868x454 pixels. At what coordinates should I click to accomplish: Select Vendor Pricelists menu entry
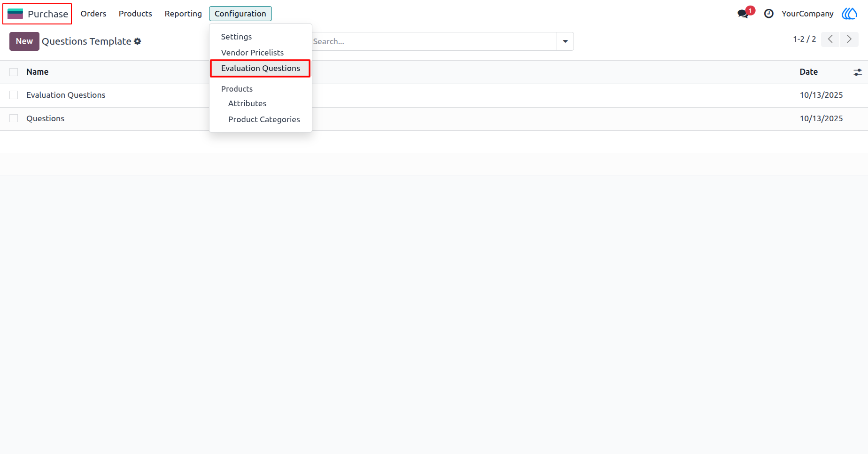click(x=252, y=53)
